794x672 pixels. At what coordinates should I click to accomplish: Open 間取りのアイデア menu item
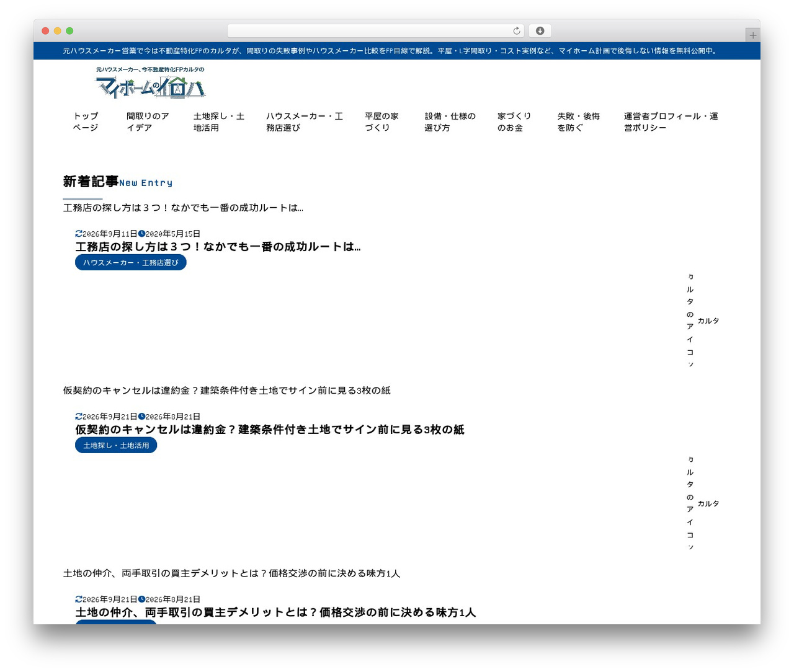(148, 122)
